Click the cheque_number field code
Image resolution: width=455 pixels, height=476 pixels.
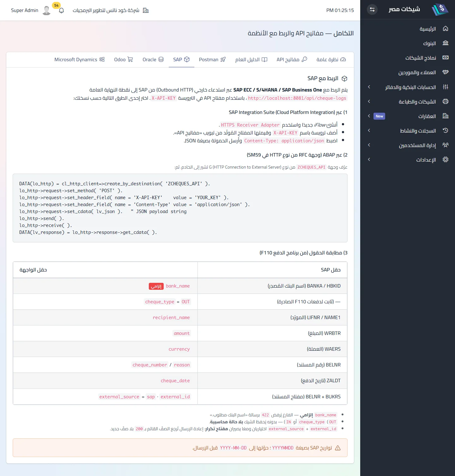[x=150, y=365]
